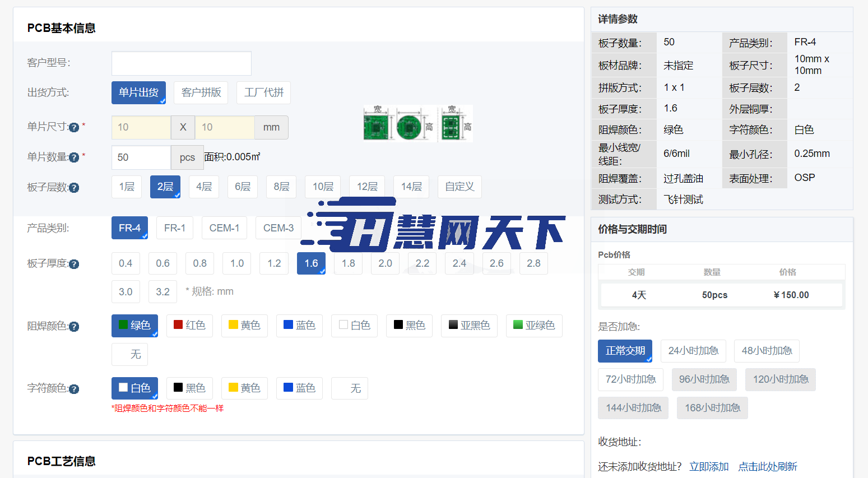The height and width of the screenshot is (478, 868).
Task: Pick board thickness 1.0
Action: click(x=237, y=263)
